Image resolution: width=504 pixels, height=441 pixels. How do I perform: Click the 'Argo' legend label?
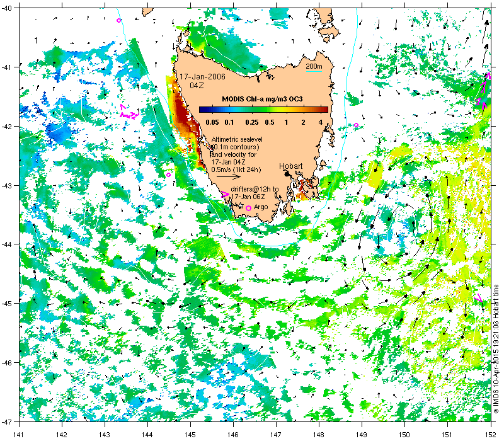click(261, 207)
